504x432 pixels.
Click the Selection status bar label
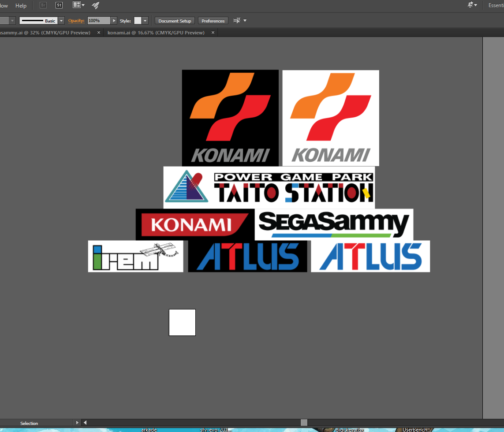29,423
